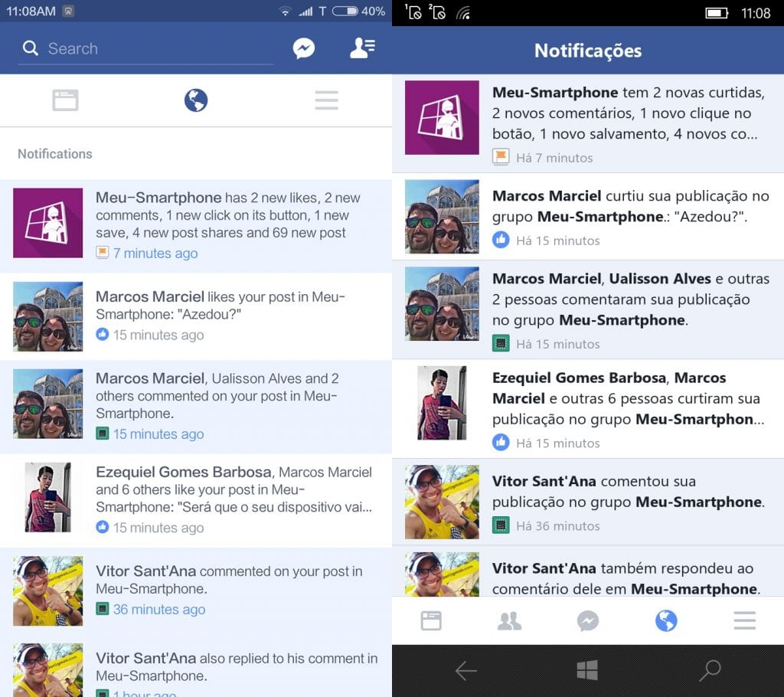Tap the magnifier icon in the Search bar
The width and height of the screenshot is (784, 697).
tap(31, 48)
